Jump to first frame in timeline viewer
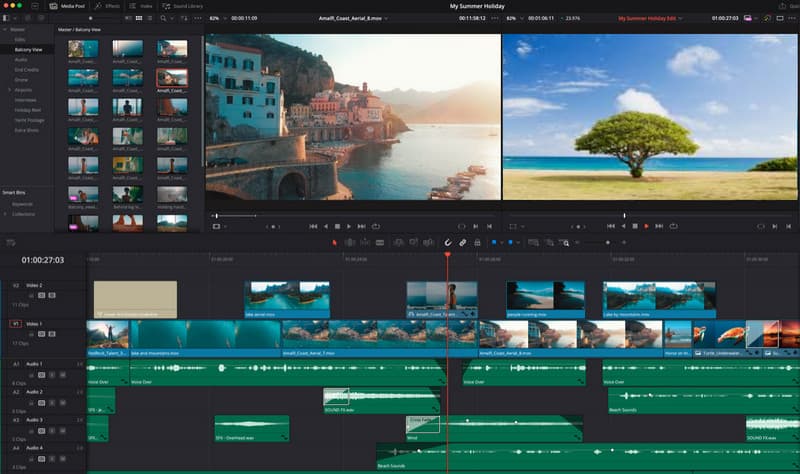 coord(611,226)
